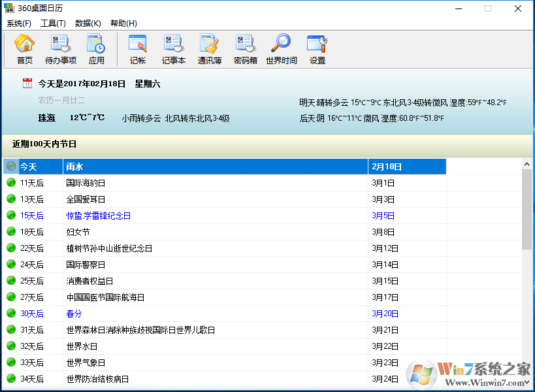Click the 珠海 city name in weather

coord(46,118)
